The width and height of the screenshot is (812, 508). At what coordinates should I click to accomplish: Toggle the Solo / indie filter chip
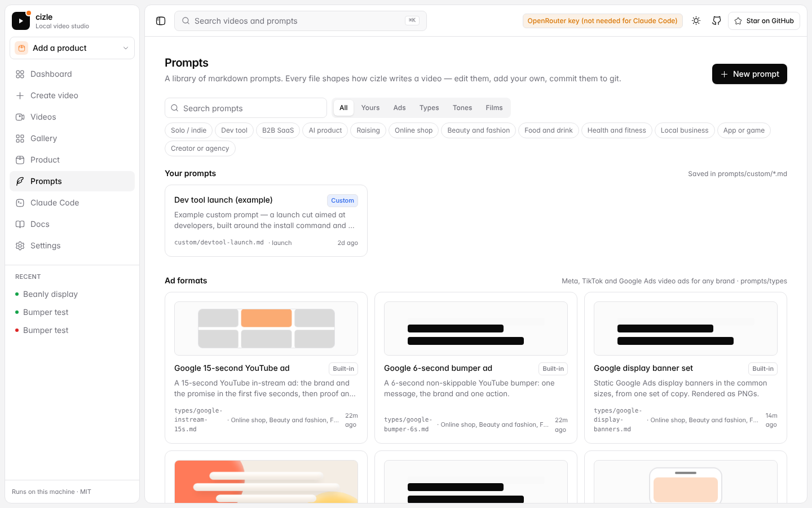189,130
